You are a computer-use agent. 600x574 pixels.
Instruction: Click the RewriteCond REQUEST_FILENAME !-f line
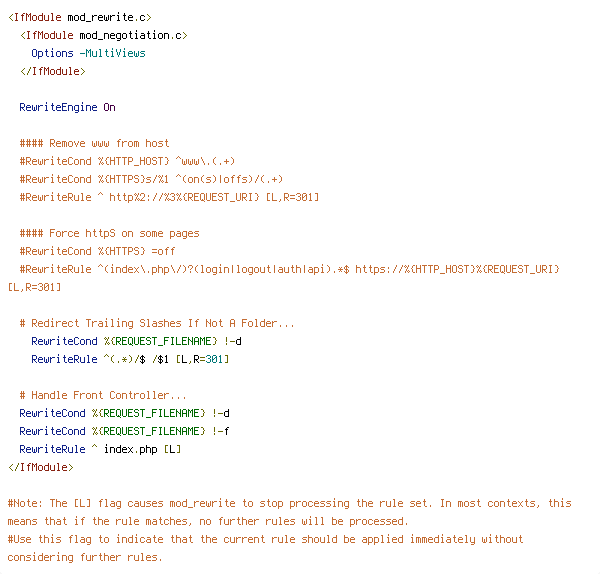click(x=124, y=431)
